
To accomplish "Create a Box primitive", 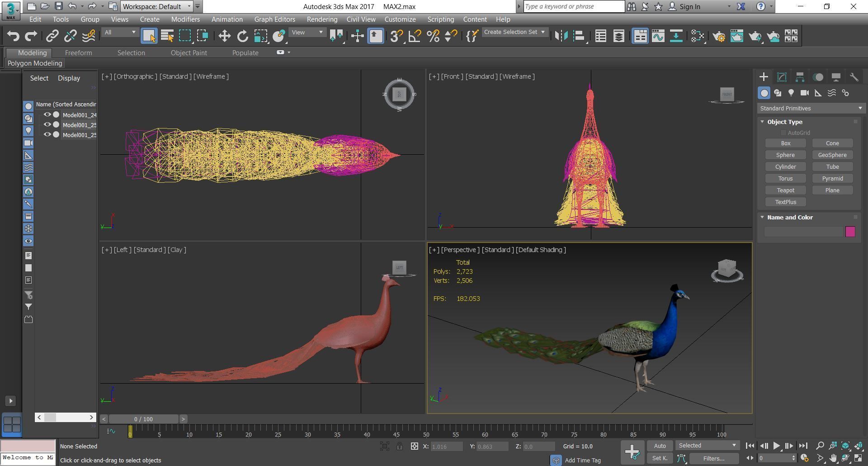I will click(786, 143).
